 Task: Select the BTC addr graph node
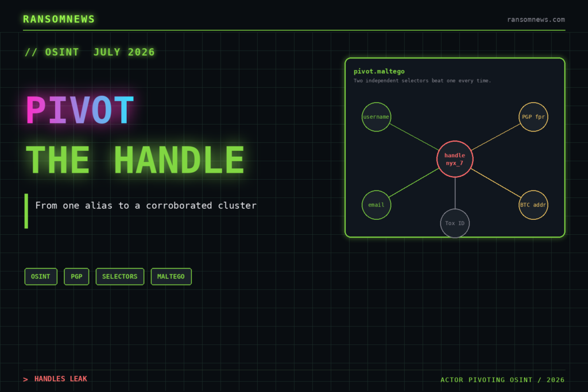point(533,205)
